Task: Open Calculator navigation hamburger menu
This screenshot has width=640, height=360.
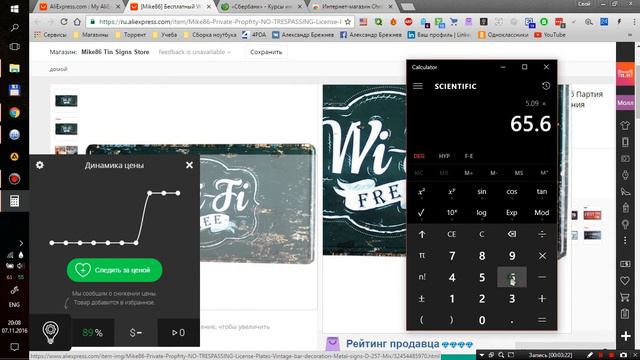Action: coord(418,86)
